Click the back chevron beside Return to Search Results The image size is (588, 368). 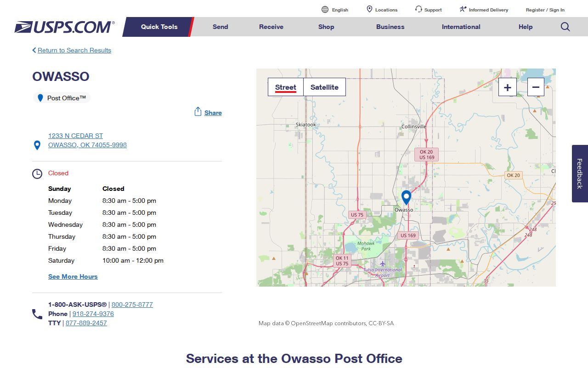[34, 50]
